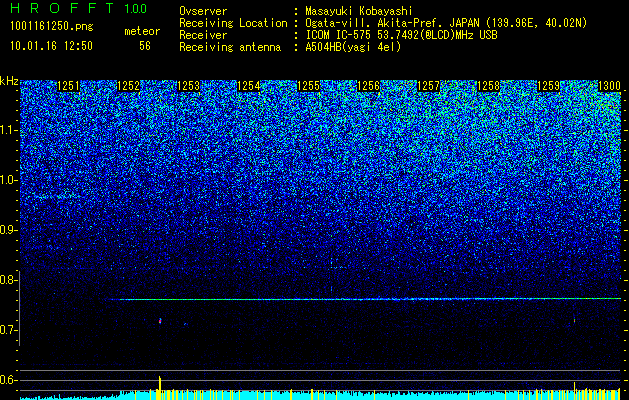Click the 1256 time marker
Image resolution: width=629 pixels, height=400 pixels.
pyautogui.click(x=368, y=86)
